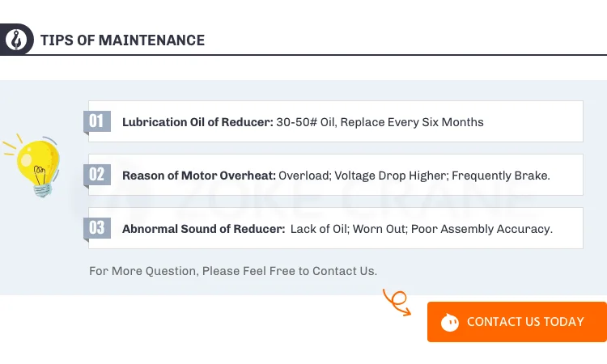Image resolution: width=607 pixels, height=364 pixels.
Task: Click the 30-50# Oil text
Action: click(x=312, y=122)
